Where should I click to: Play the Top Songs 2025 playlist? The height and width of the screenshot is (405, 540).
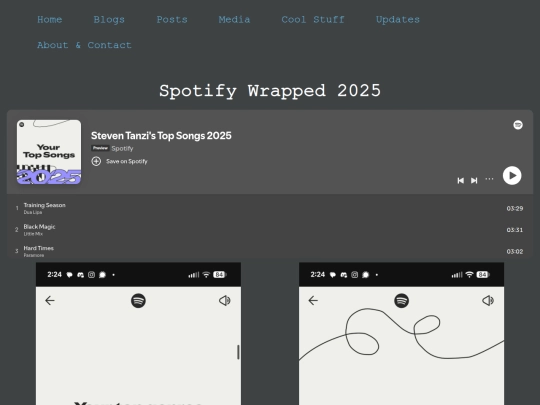click(512, 176)
